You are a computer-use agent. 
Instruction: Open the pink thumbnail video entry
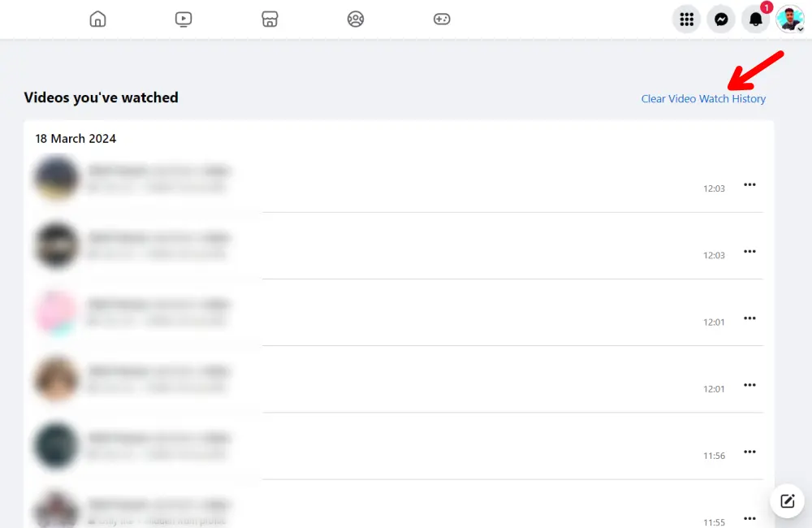point(57,312)
